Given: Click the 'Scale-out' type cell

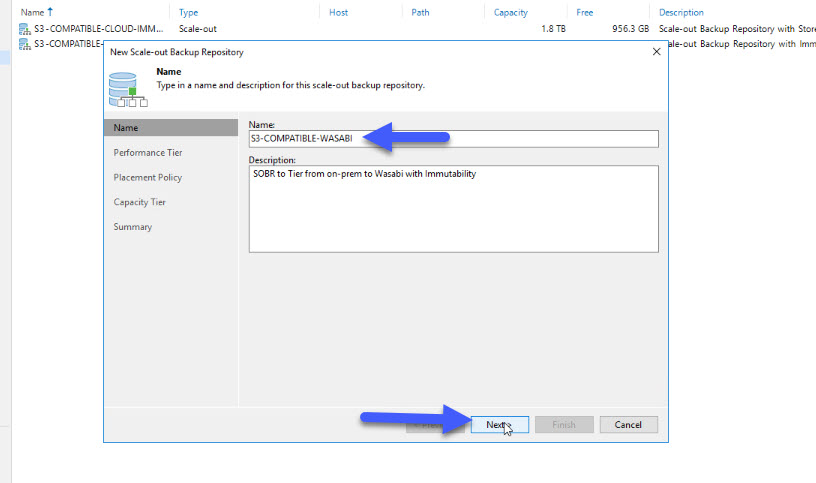Looking at the screenshot, I should point(198,29).
